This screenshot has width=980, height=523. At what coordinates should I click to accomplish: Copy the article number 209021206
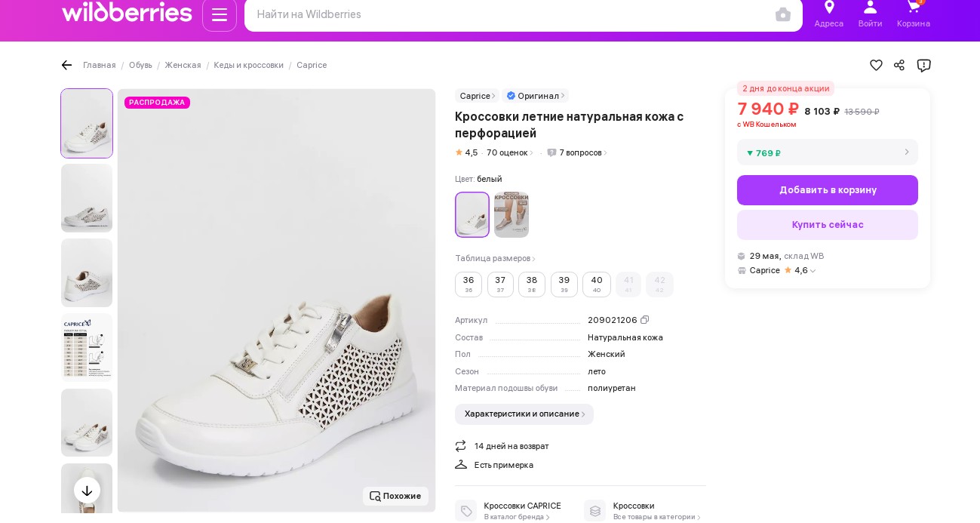pos(645,320)
